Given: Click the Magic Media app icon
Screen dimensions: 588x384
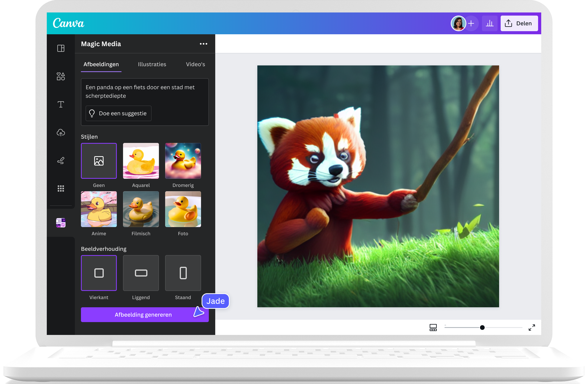Looking at the screenshot, I should 60,223.
